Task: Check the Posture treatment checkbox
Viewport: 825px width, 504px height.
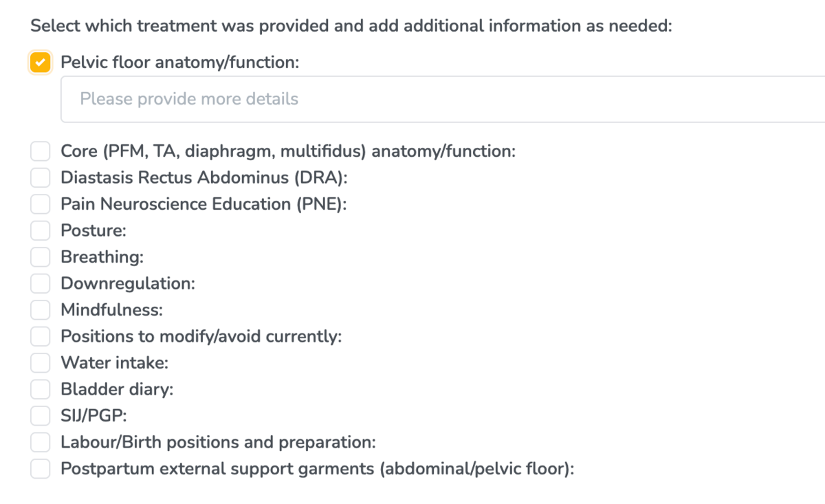Action: pos(39,230)
